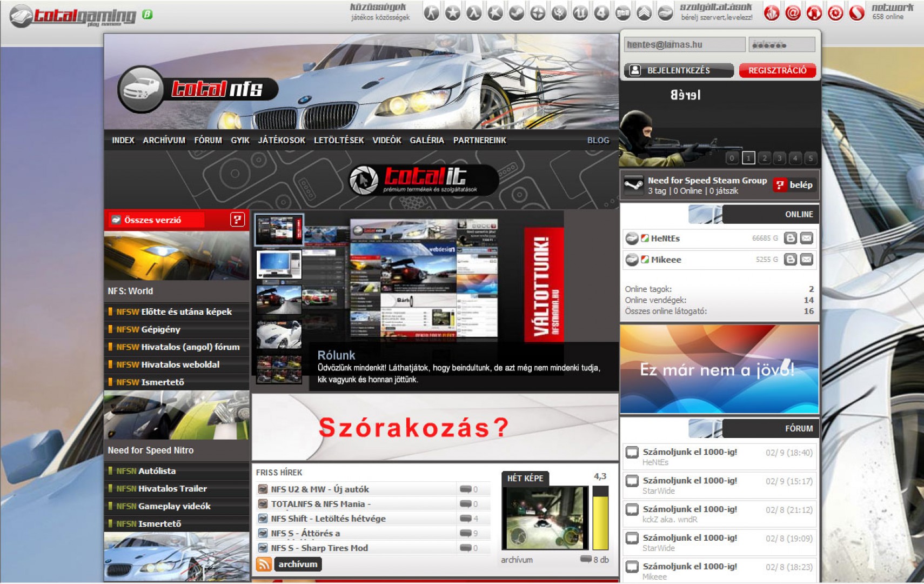Viewport: 924px width, 584px height.
Task: Open the GTA community icon
Action: click(623, 12)
